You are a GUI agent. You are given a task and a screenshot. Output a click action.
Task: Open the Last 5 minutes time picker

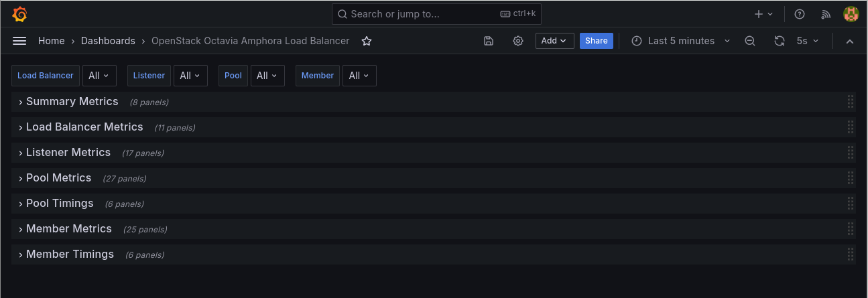click(681, 41)
